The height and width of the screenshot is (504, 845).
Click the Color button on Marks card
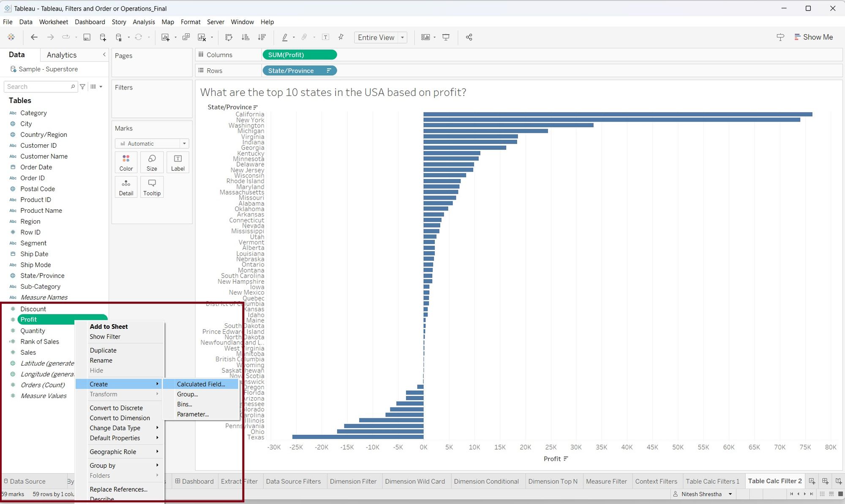pos(126,163)
